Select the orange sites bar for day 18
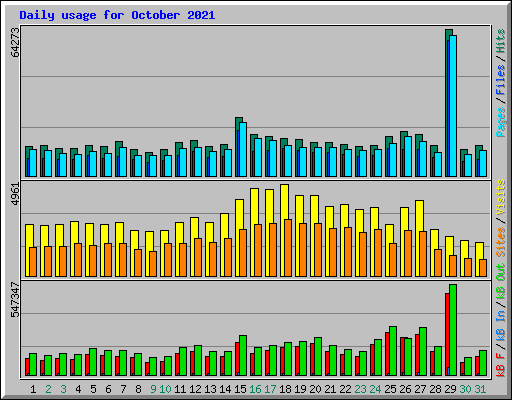The image size is (512, 400). 288,248
